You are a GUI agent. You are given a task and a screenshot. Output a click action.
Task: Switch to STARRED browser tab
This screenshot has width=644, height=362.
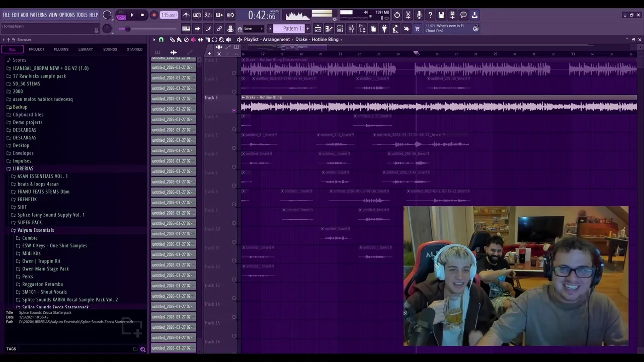coord(134,49)
